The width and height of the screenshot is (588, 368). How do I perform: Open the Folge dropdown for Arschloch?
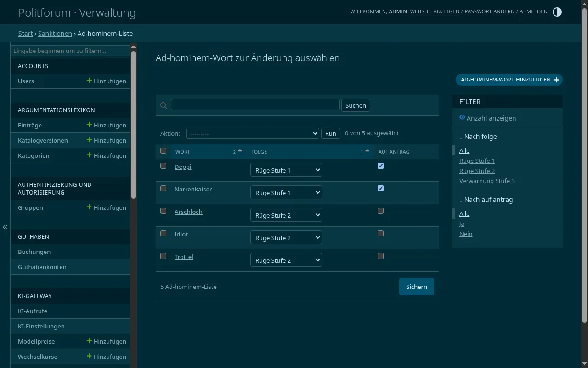tap(286, 215)
